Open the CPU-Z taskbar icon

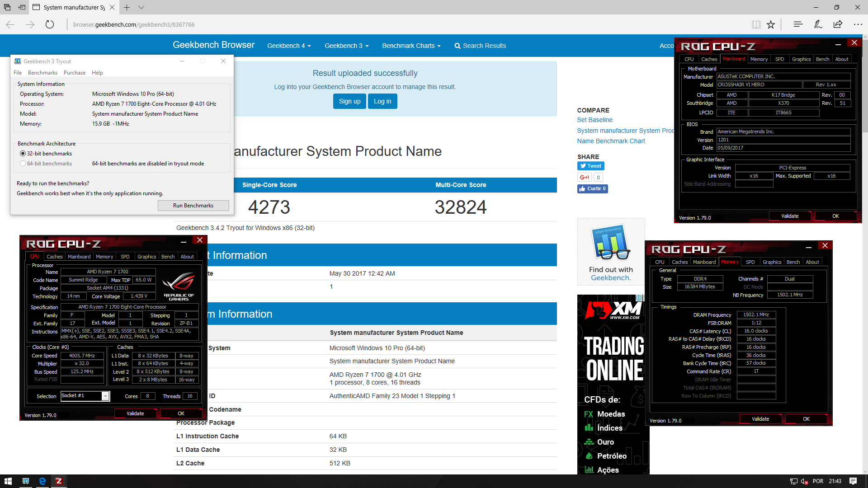59,481
